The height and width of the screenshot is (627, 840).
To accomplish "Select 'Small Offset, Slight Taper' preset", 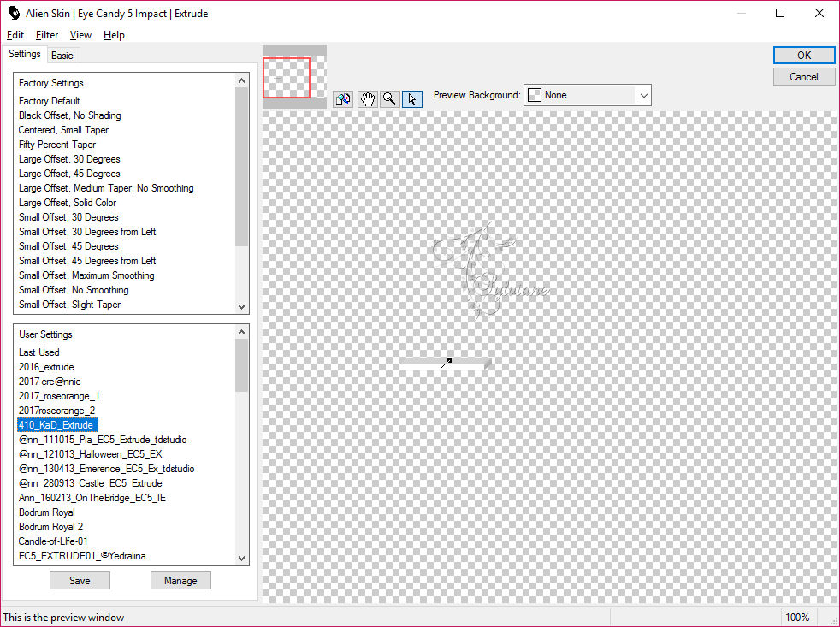I will pyautogui.click(x=69, y=305).
